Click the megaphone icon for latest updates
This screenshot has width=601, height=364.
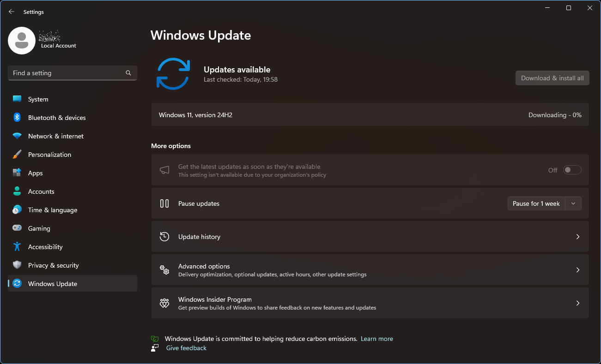(164, 170)
